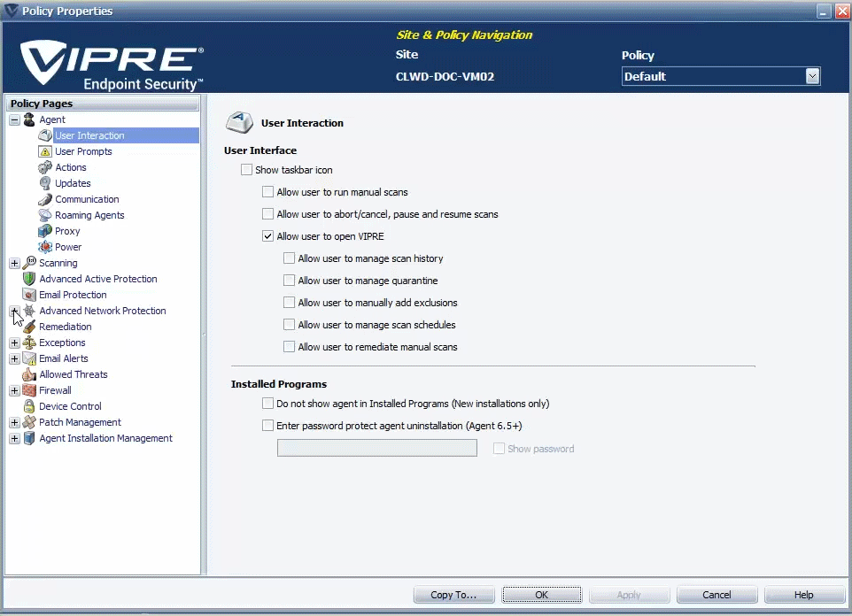Check Allow user to manually add exclusions

(x=289, y=303)
